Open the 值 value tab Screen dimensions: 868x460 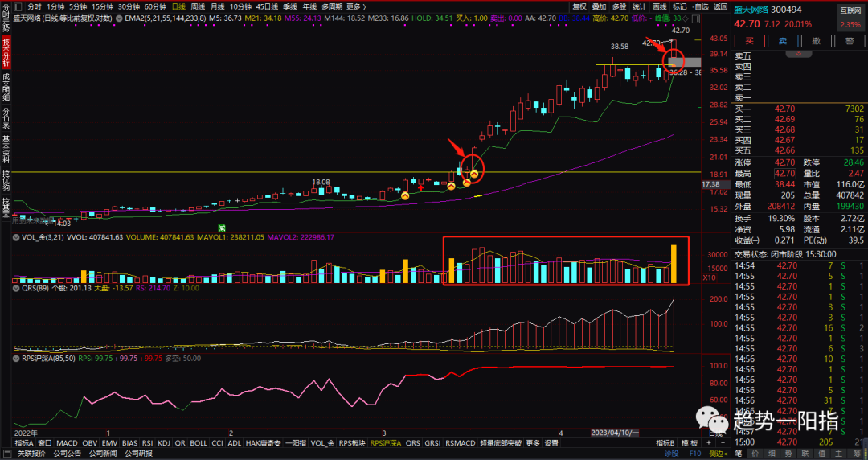coord(821,454)
